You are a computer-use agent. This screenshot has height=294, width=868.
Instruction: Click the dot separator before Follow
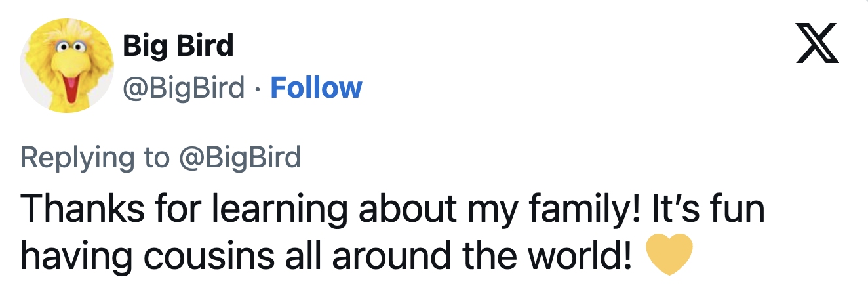(258, 88)
